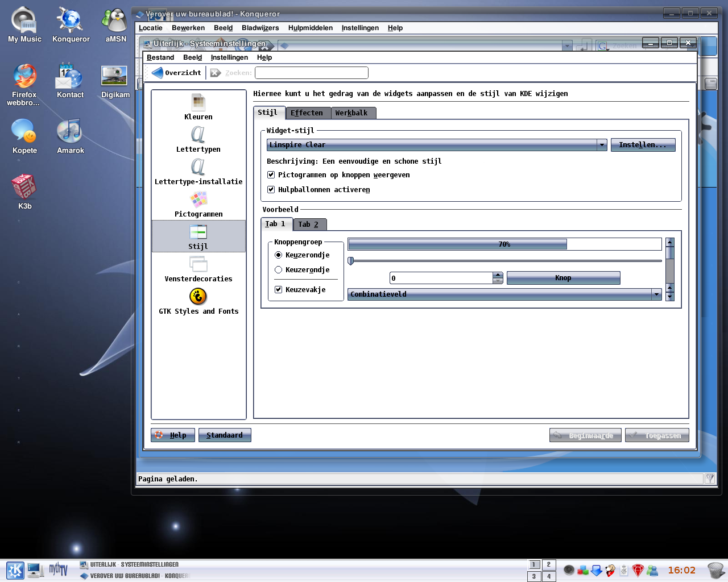Launch aMSN desktop icon
Image resolution: width=728 pixels, height=582 pixels.
(115, 25)
